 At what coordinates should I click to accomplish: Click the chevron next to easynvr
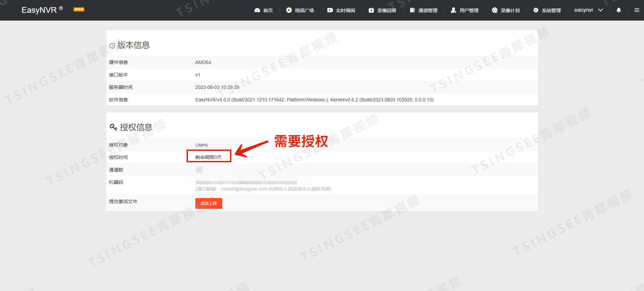coord(600,10)
